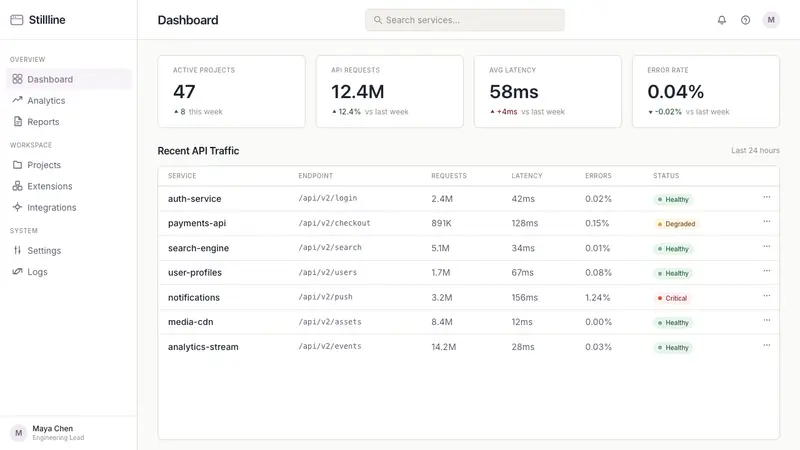Click the Reports document icon
The image size is (800, 450).
17,121
